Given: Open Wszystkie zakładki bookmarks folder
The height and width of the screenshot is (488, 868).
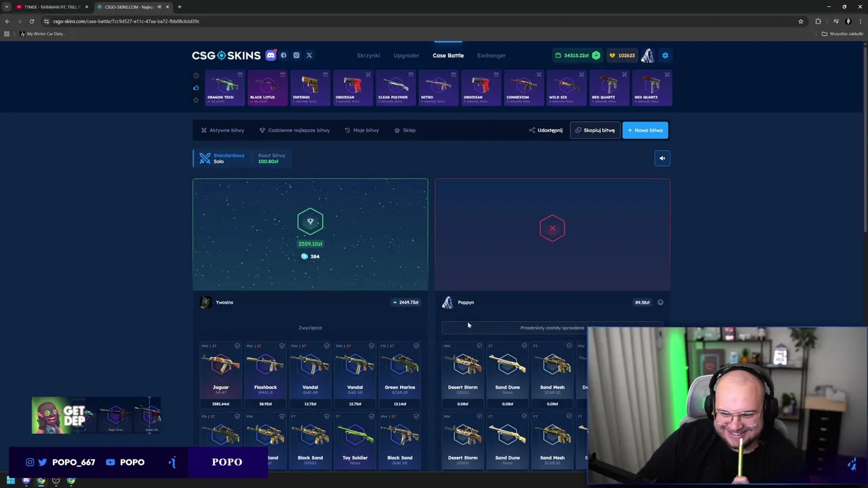Looking at the screenshot, I should pyautogui.click(x=843, y=34).
